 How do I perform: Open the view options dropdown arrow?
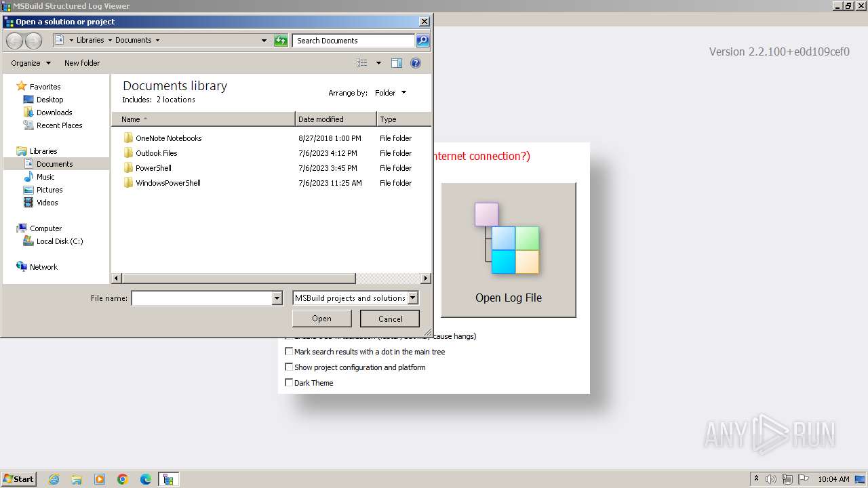(x=378, y=63)
